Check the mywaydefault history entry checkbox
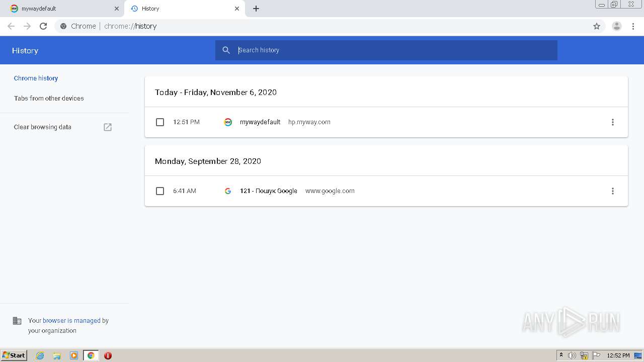This screenshot has width=644, height=362. coord(160,122)
